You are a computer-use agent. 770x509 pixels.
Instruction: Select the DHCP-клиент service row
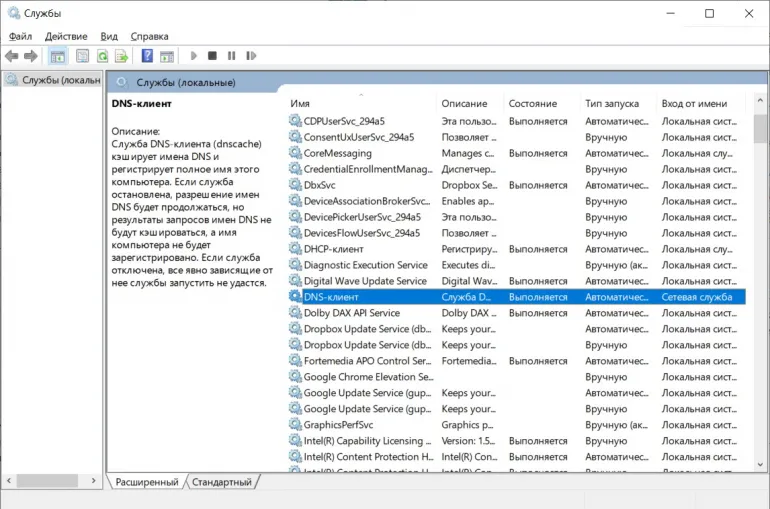click(333, 249)
